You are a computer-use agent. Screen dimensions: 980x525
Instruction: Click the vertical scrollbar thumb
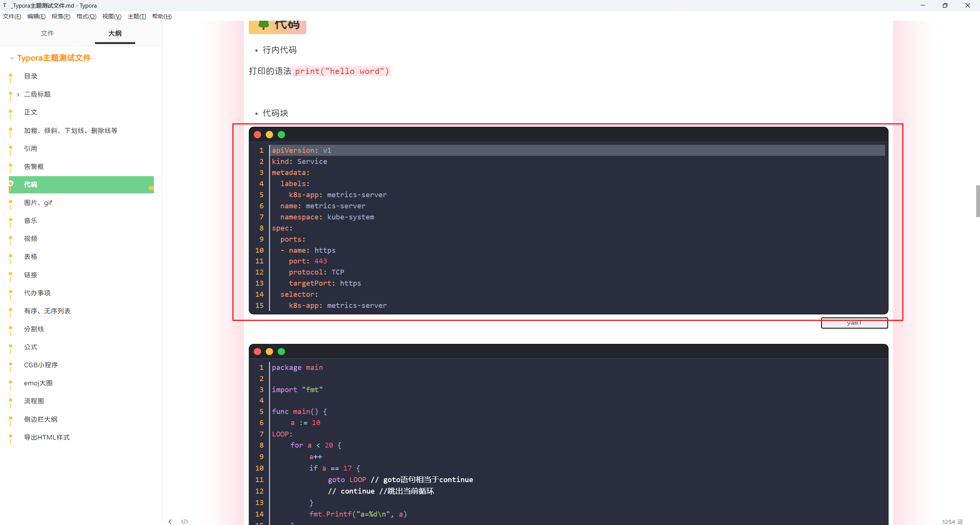point(978,201)
